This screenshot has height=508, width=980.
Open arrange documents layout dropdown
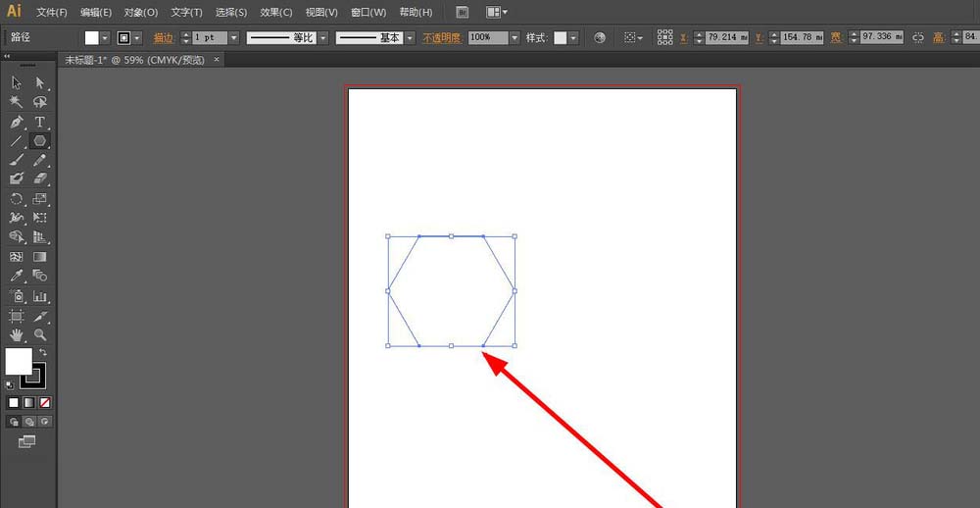tap(497, 12)
